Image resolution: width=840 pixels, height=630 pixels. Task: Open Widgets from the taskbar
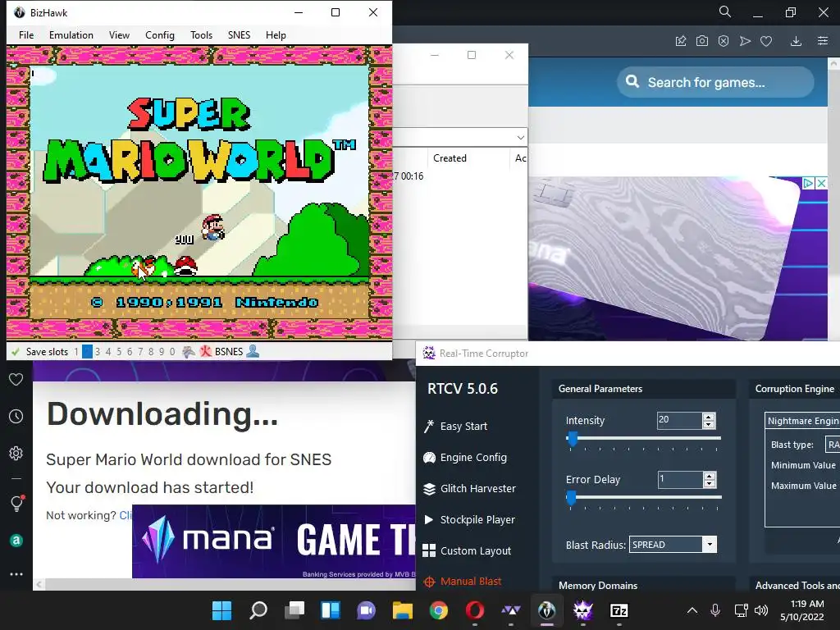click(x=331, y=610)
